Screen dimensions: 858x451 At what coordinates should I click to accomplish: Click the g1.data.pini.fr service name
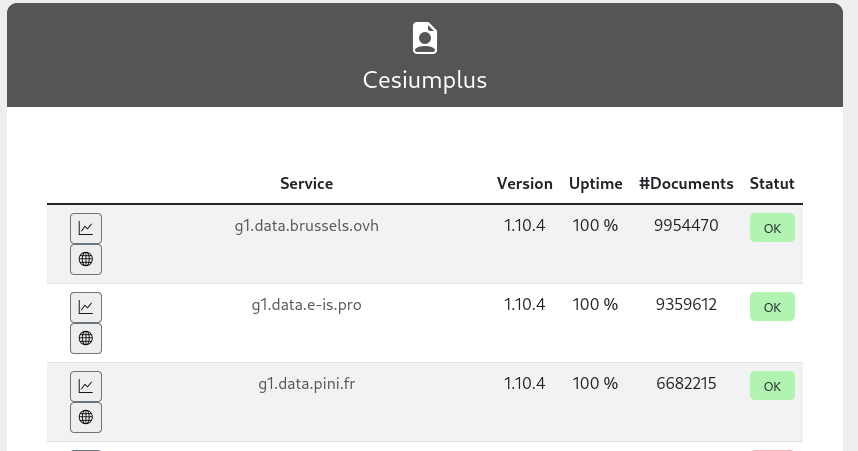(x=306, y=384)
